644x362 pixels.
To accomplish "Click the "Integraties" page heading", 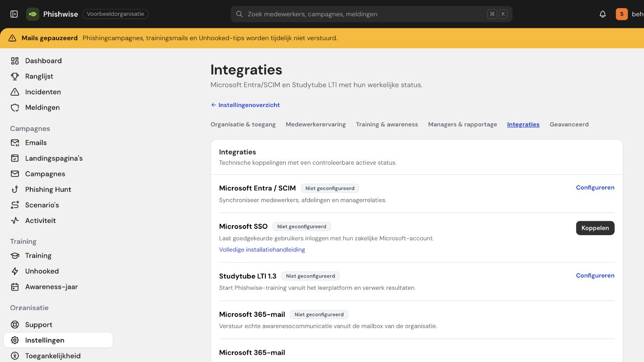I will point(246,70).
